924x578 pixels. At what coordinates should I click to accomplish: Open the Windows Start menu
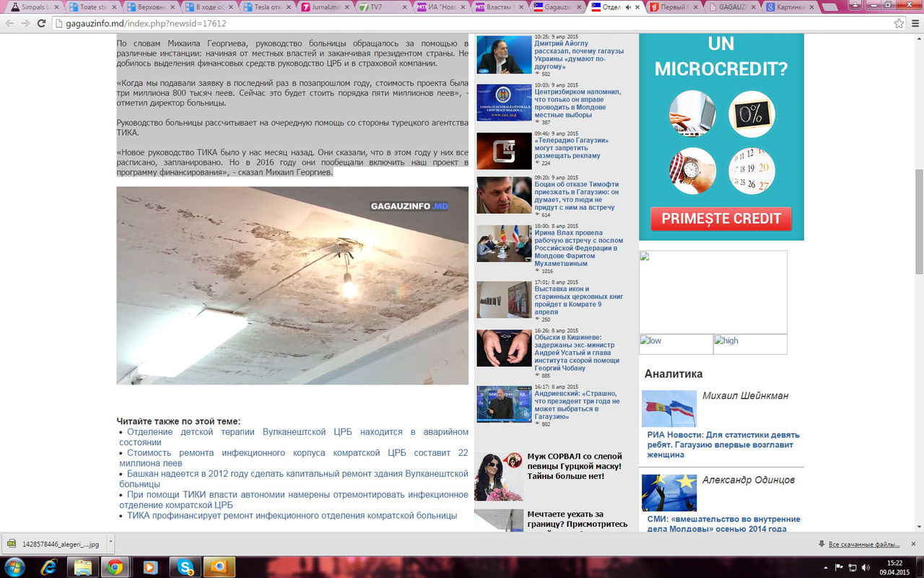[x=14, y=567]
